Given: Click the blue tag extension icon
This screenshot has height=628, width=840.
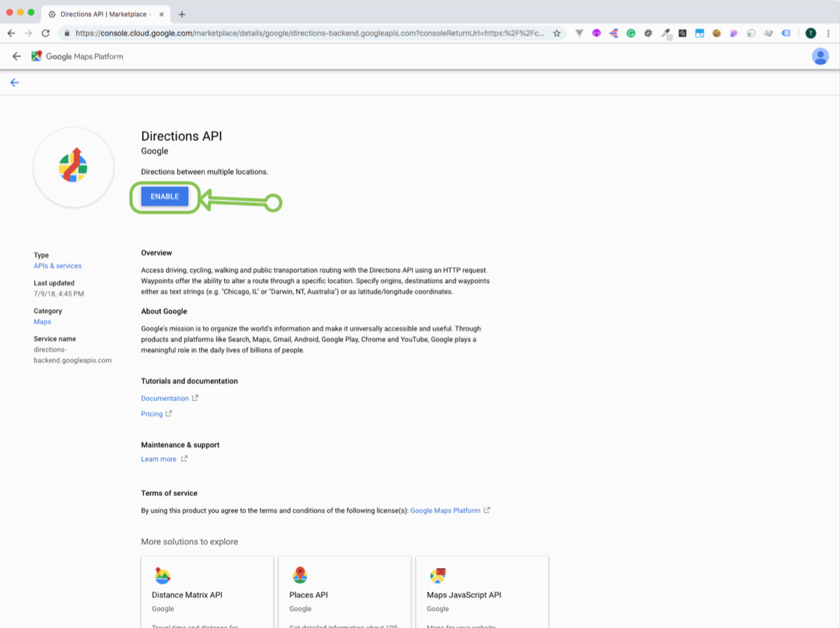Looking at the screenshot, I should 786,33.
